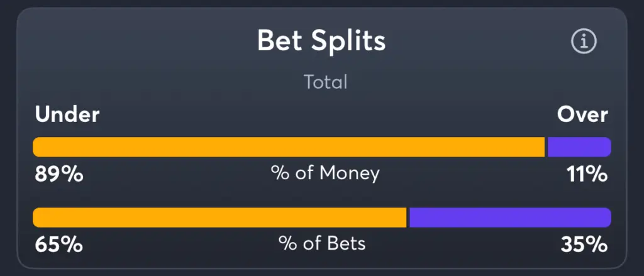Click the Under label
The width and height of the screenshot is (644, 276).
point(67,114)
